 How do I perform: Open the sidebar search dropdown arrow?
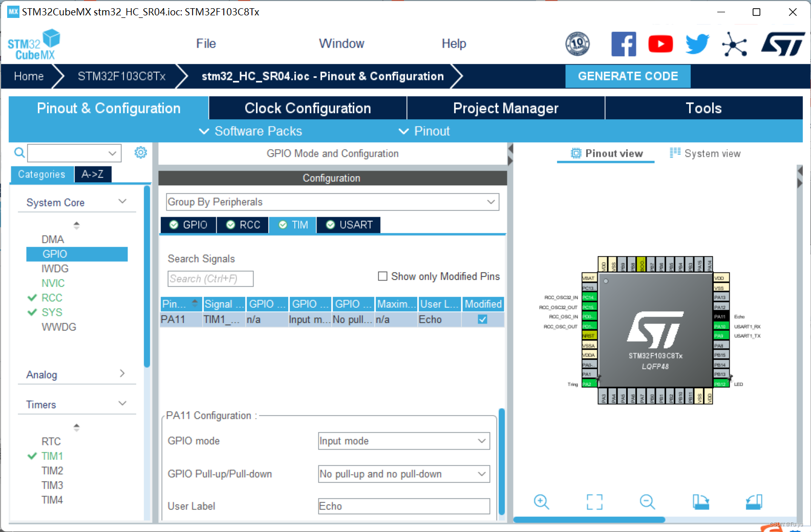pyautogui.click(x=113, y=153)
